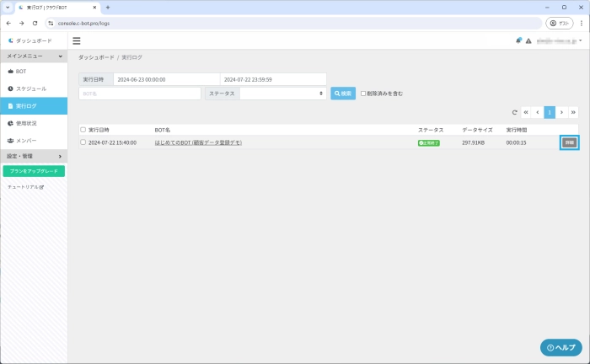Go to the next results page

point(561,112)
